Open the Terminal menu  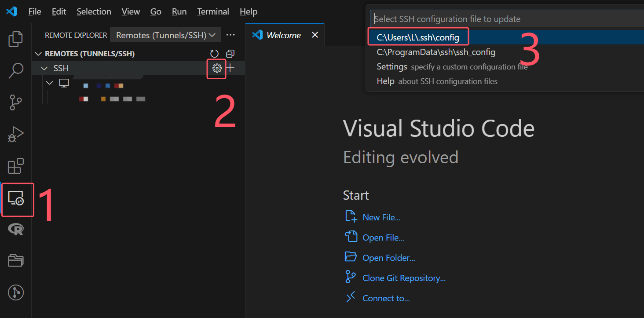point(213,11)
